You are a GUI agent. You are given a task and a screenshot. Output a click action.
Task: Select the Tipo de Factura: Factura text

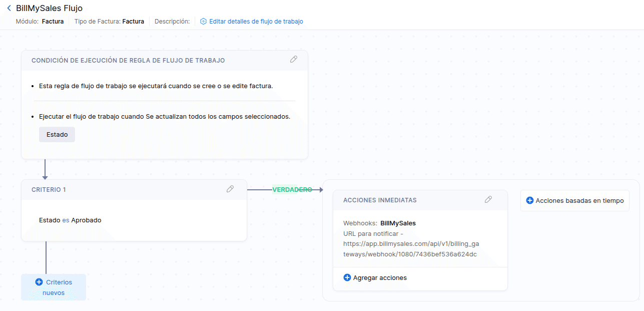(x=109, y=22)
